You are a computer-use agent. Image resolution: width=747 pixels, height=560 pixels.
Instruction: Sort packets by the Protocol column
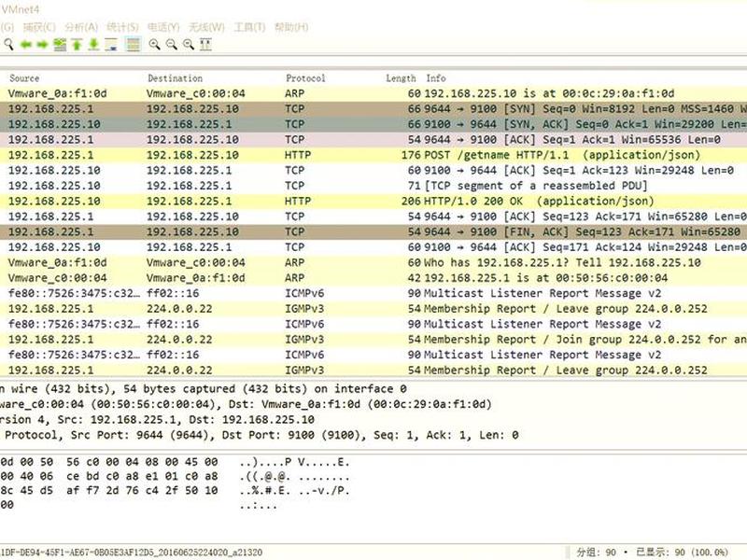305,78
